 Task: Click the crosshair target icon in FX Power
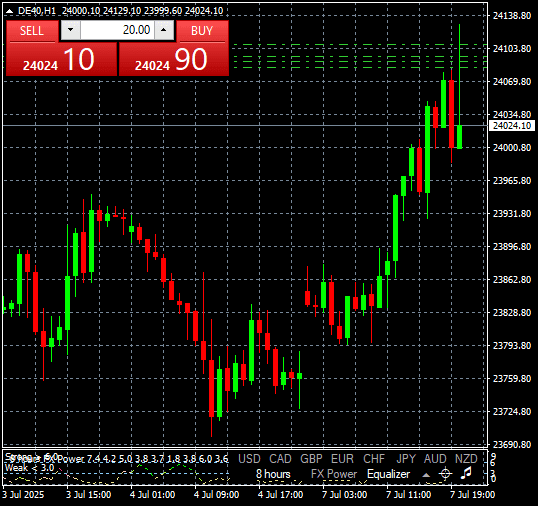click(445, 474)
